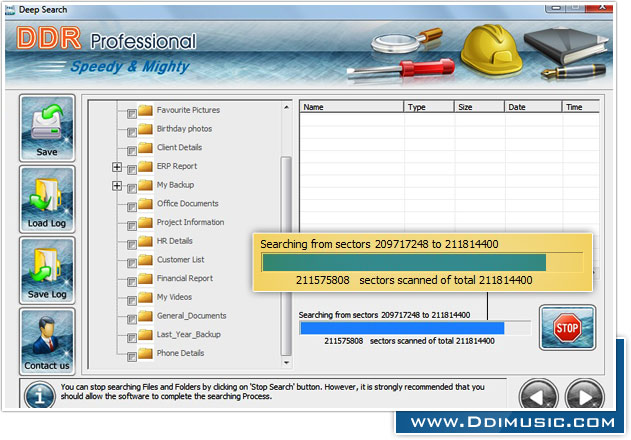Screen dimensions: 631x440
Task: Click the Financial Report folder icon
Action: 146,278
